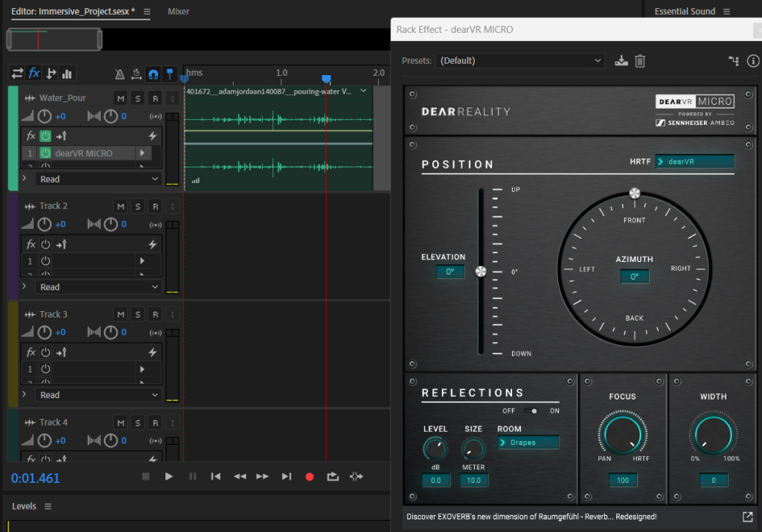Pause playback in the transport
This screenshot has height=532, width=762.
[193, 477]
